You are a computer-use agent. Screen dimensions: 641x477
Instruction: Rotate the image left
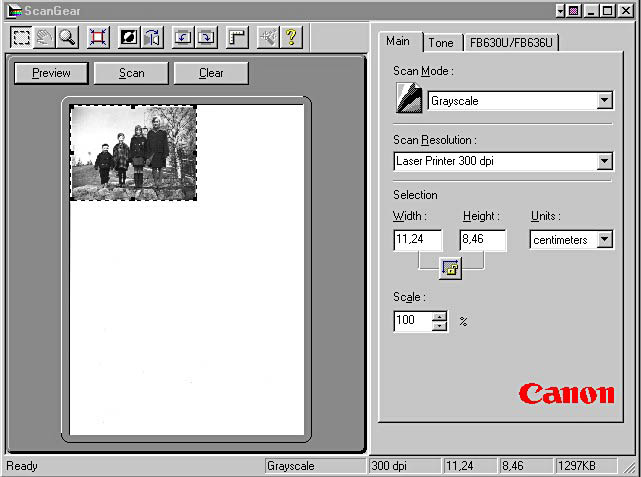[183, 37]
